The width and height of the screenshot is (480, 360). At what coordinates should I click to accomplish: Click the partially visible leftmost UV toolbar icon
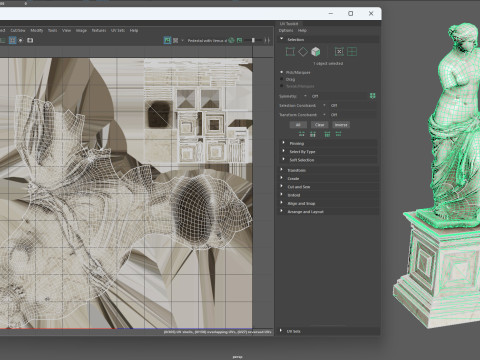click(x=2, y=40)
